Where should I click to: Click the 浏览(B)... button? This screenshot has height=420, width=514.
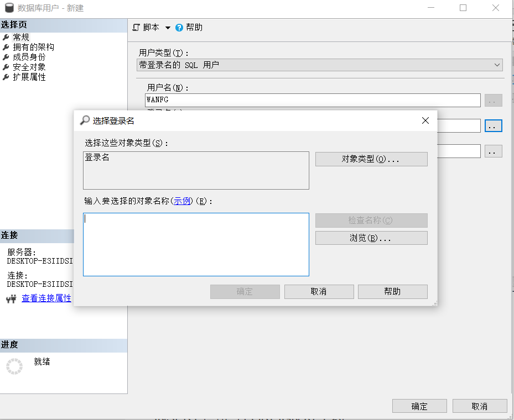point(371,238)
